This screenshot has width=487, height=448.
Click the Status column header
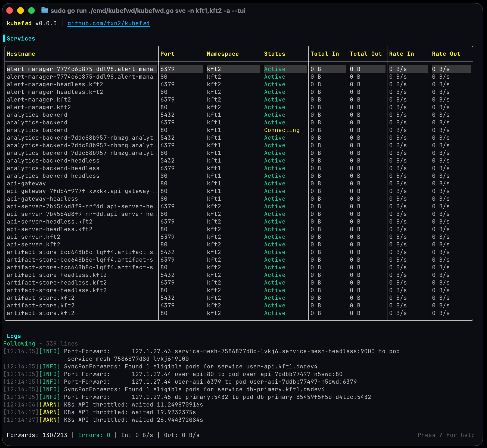[x=275, y=54]
